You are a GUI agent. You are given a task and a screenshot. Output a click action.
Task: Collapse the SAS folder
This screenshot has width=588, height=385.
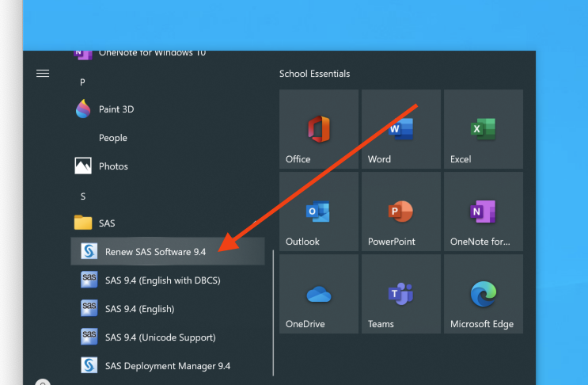107,223
